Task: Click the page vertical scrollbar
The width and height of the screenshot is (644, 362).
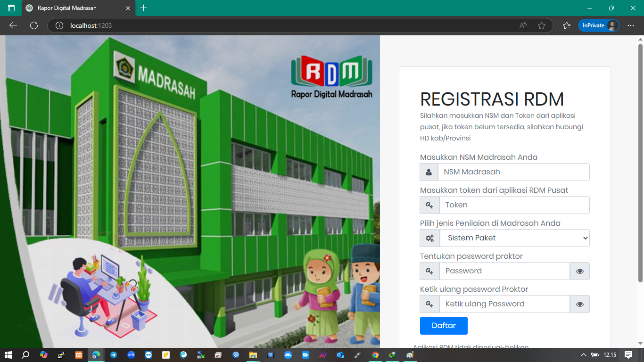Action: 640,163
